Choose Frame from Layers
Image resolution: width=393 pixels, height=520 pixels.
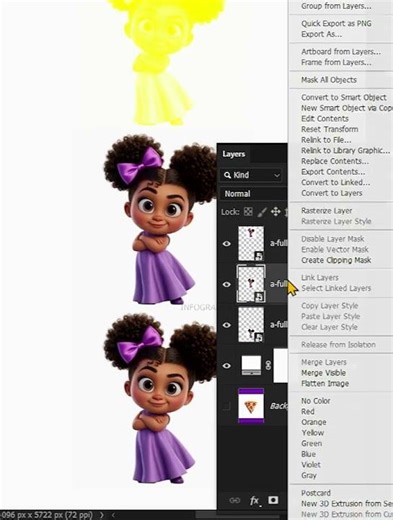336,62
